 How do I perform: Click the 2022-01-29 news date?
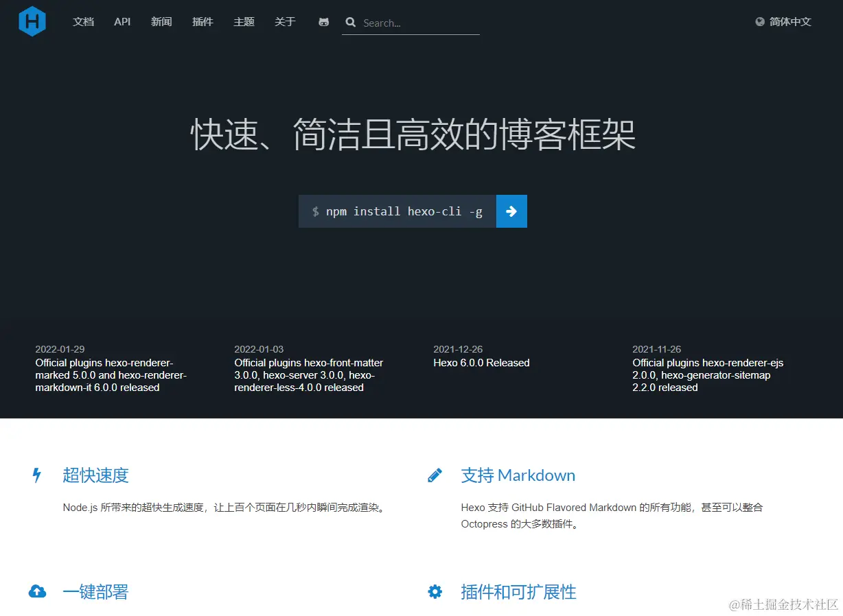tap(60, 349)
